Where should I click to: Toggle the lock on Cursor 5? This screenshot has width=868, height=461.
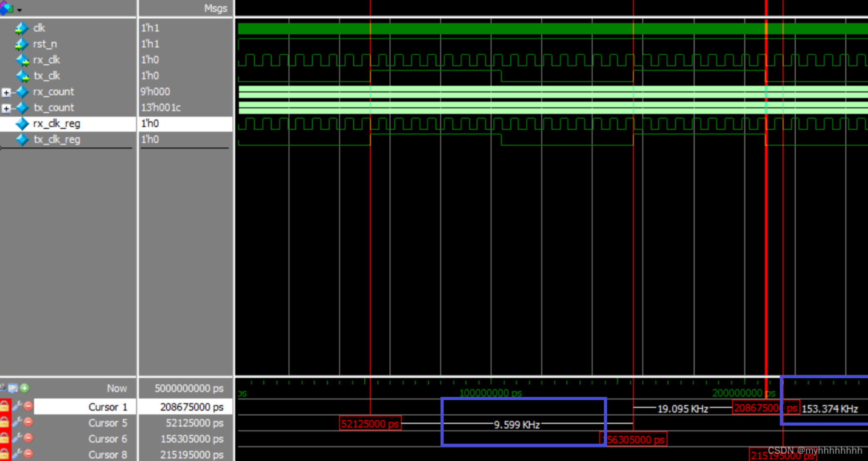click(x=5, y=422)
